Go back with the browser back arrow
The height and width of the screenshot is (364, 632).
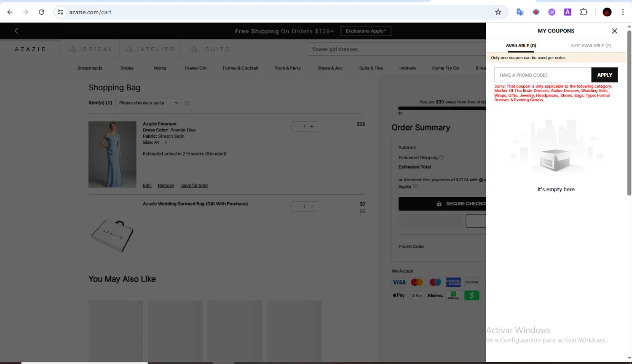click(x=10, y=12)
